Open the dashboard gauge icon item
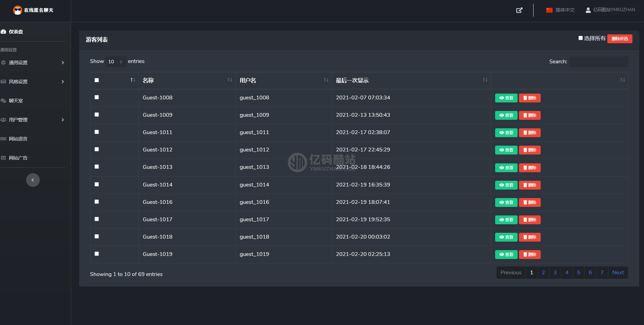The image size is (644, 325). tap(3, 32)
